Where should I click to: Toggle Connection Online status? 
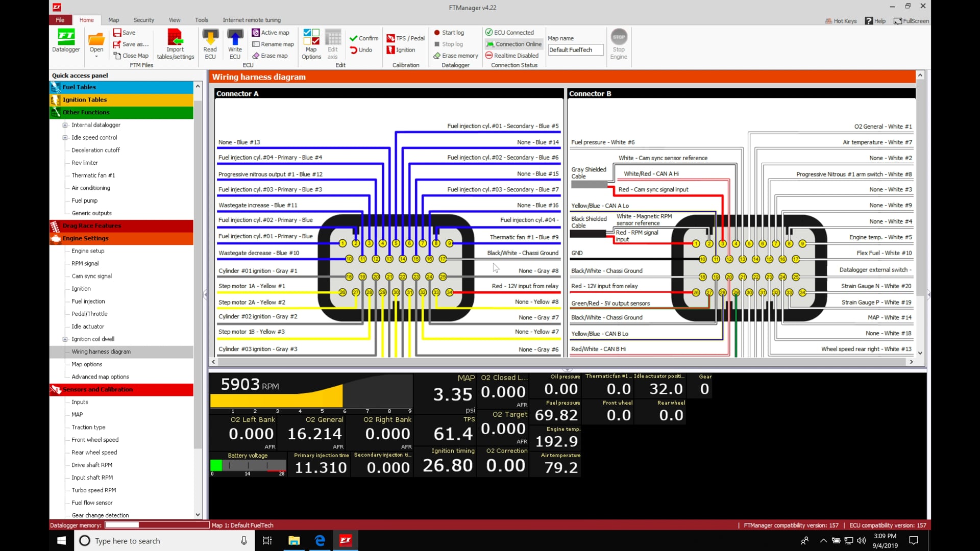click(x=513, y=44)
